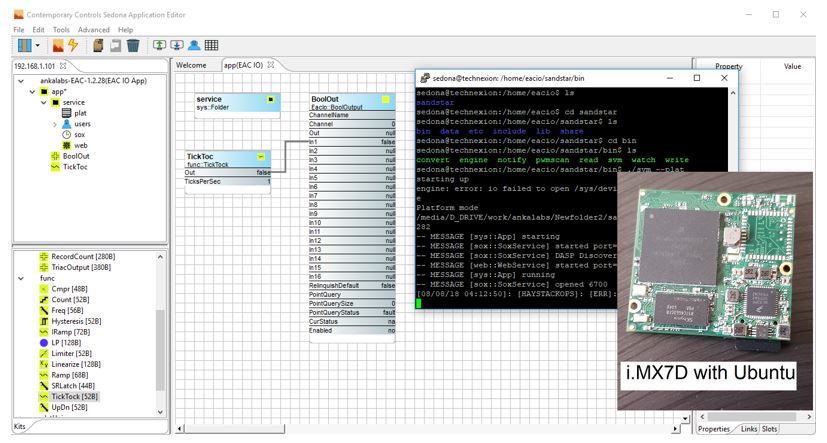Click the canvas horizontal scrollbar thumb

(235, 428)
